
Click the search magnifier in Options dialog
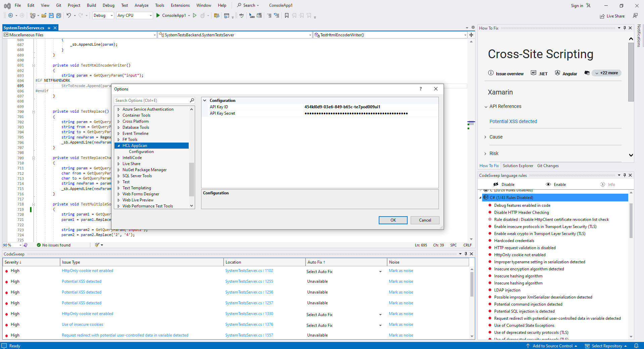pyautogui.click(x=192, y=101)
